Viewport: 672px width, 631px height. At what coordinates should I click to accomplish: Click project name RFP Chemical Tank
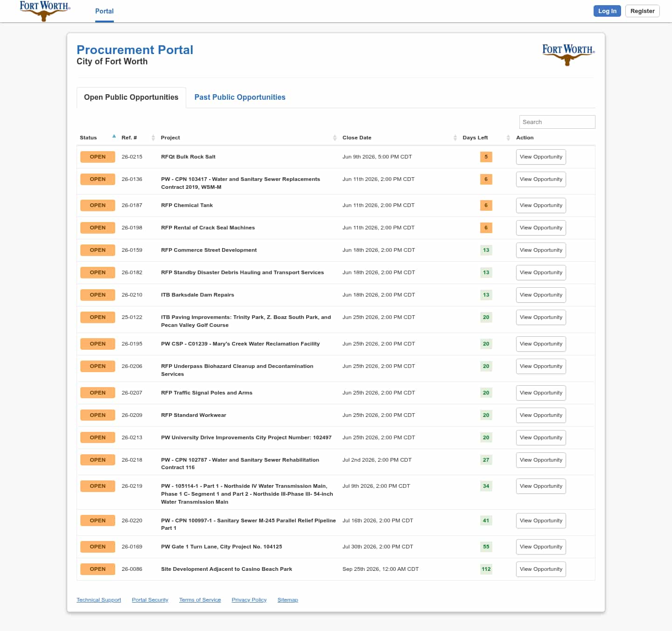pyautogui.click(x=187, y=205)
